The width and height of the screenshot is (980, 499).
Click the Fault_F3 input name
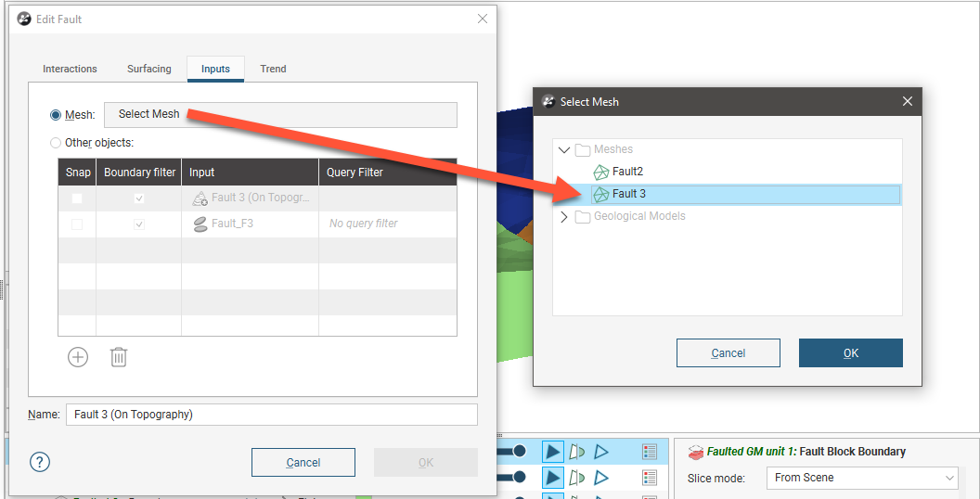click(232, 224)
